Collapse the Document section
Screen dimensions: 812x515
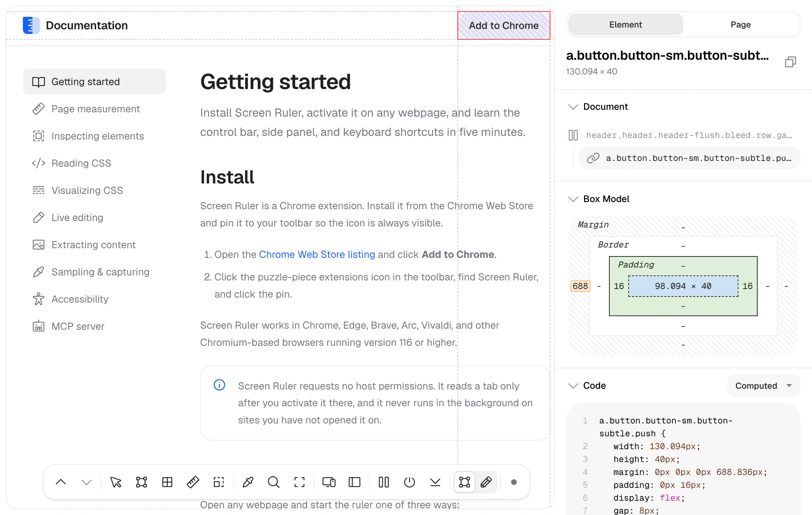(573, 107)
